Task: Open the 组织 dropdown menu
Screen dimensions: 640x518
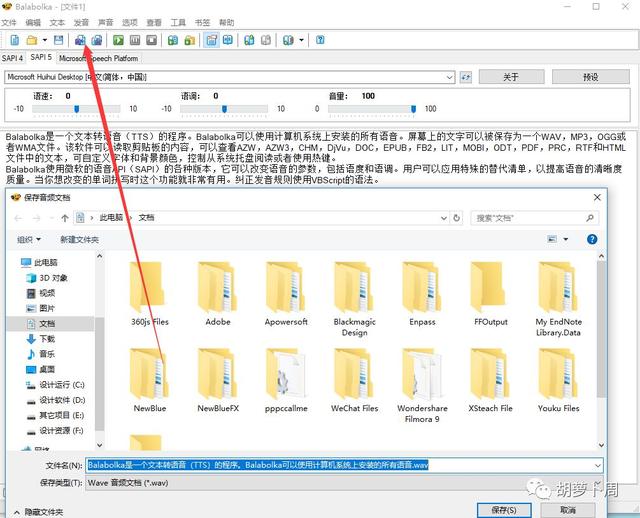Action: click(x=29, y=240)
